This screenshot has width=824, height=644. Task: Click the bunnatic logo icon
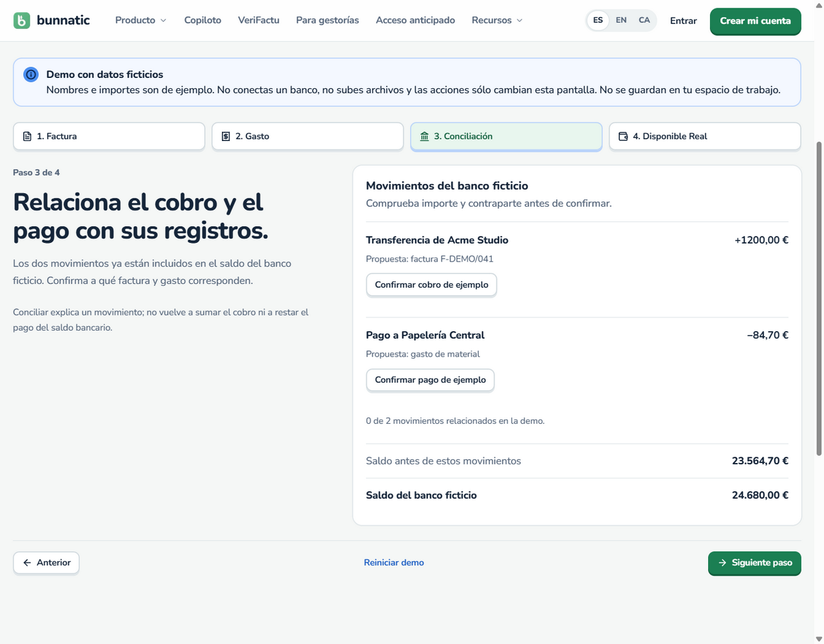click(x=21, y=21)
